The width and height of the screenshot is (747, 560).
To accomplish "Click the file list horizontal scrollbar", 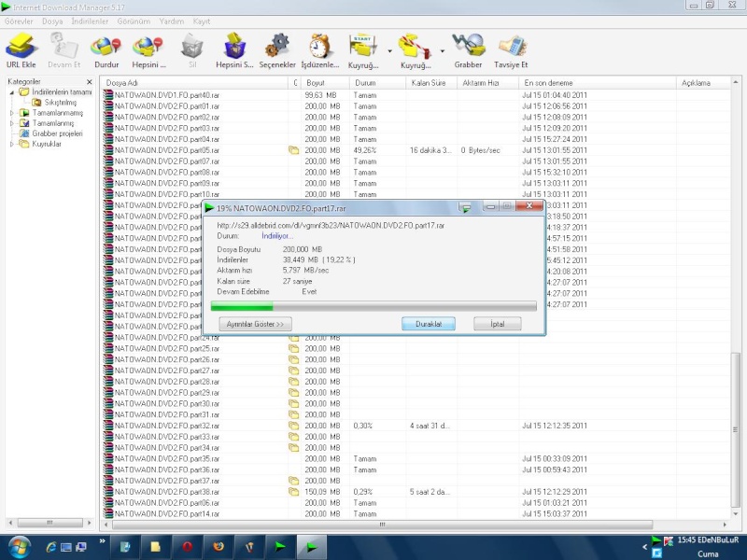I will [382, 525].
